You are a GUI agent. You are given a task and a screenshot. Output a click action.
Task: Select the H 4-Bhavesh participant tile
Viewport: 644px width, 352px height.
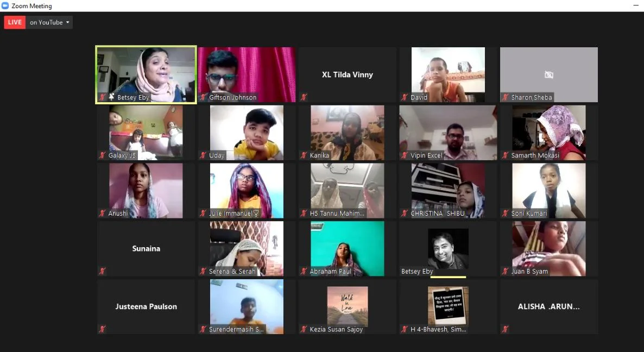click(448, 305)
